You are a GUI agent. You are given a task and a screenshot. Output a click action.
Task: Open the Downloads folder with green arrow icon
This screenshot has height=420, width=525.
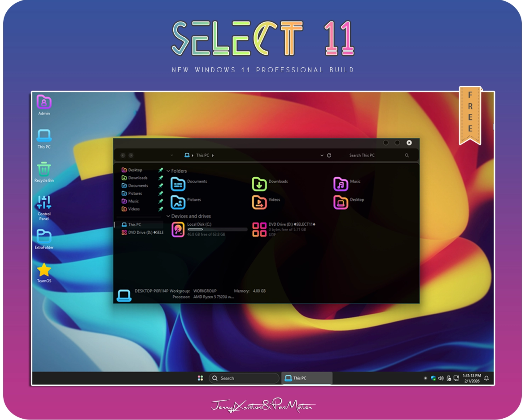[x=259, y=184]
